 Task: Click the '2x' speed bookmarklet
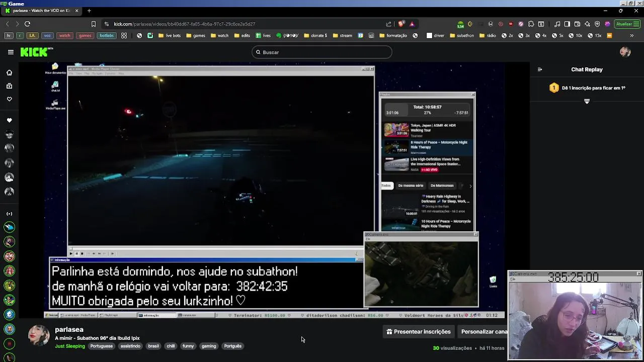tap(507, 36)
